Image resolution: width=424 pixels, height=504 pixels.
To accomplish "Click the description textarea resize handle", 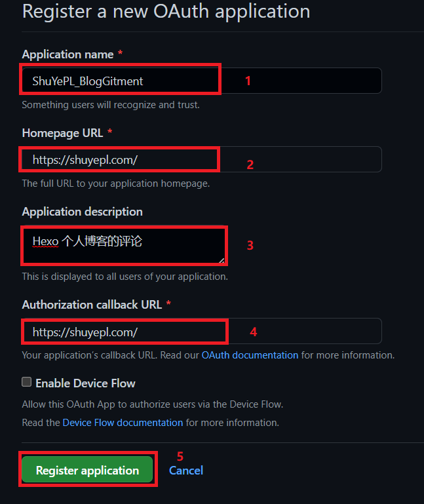I will pos(222,260).
